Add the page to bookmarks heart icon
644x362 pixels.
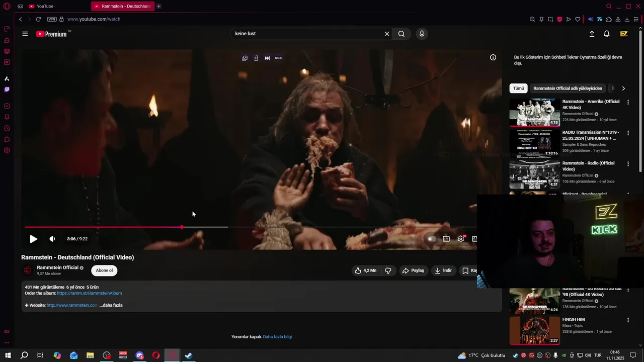click(x=578, y=19)
